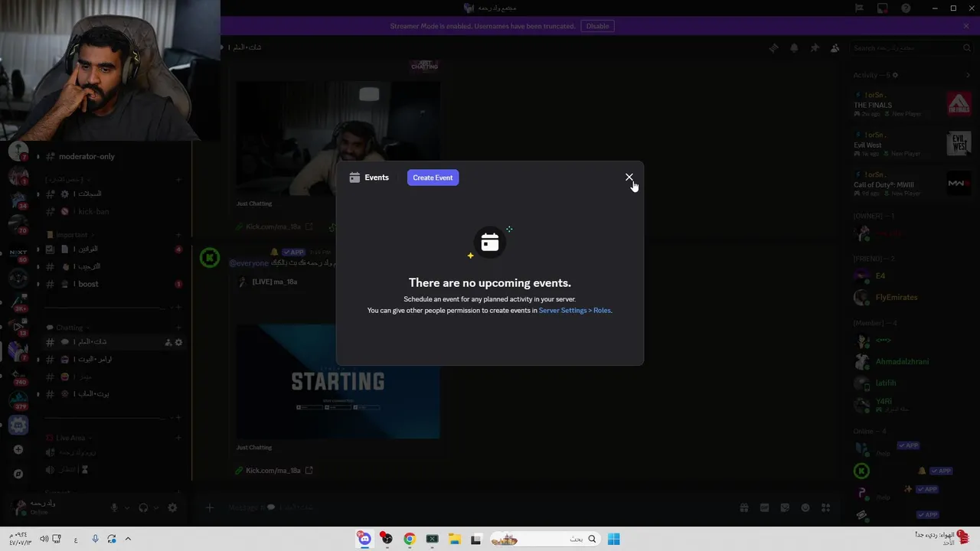Select member Y4Ri in member list

point(912,404)
